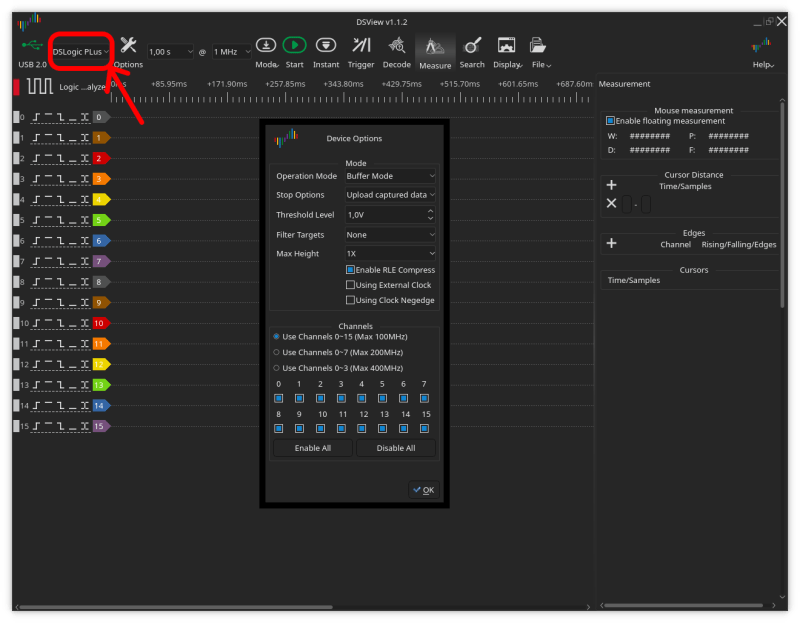Expand the Stop Options dropdown

click(390, 194)
